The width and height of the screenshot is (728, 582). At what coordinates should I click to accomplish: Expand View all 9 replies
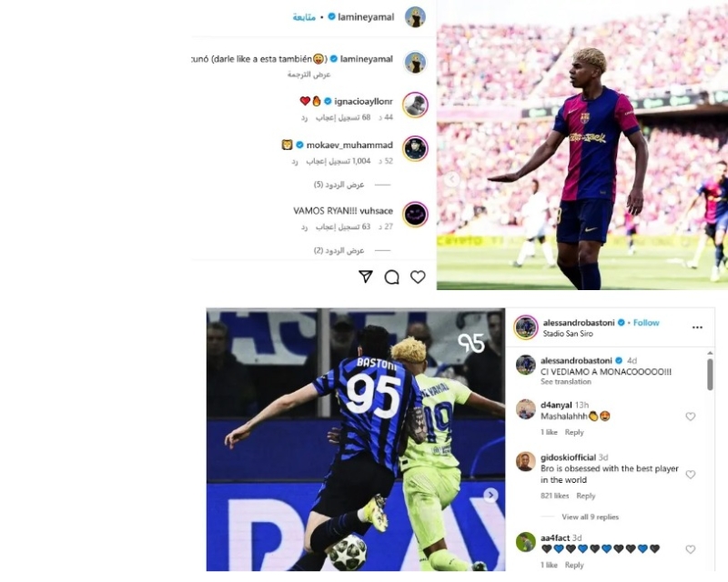590,517
